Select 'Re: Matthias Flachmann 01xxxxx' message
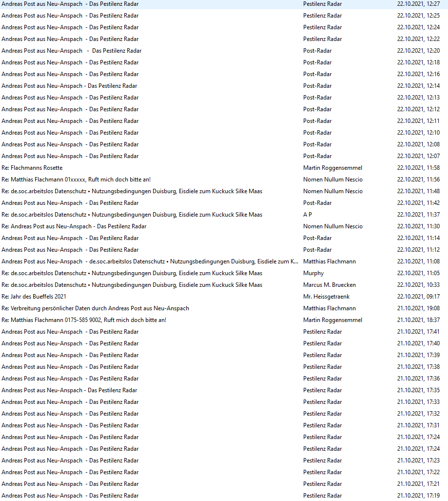Image resolution: width=448 pixels, height=501 pixels. 224,180
